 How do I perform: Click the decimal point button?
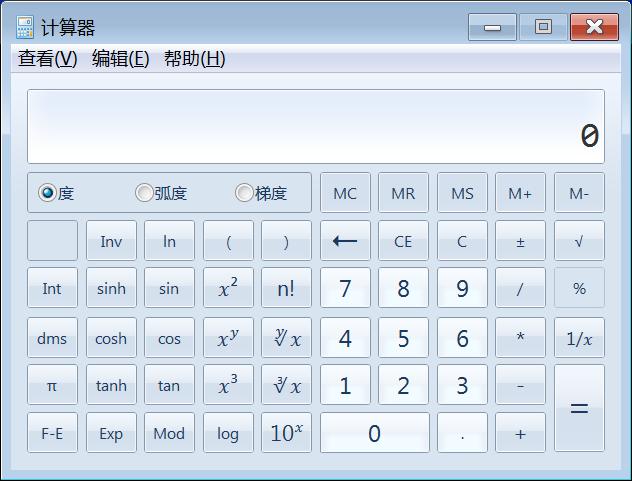tap(462, 432)
